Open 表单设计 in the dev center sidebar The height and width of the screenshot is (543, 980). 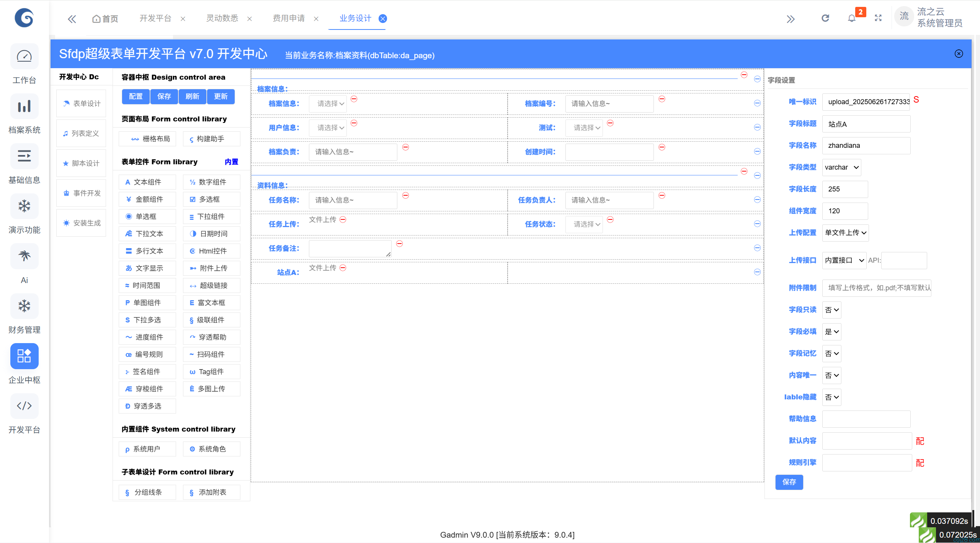(81, 103)
